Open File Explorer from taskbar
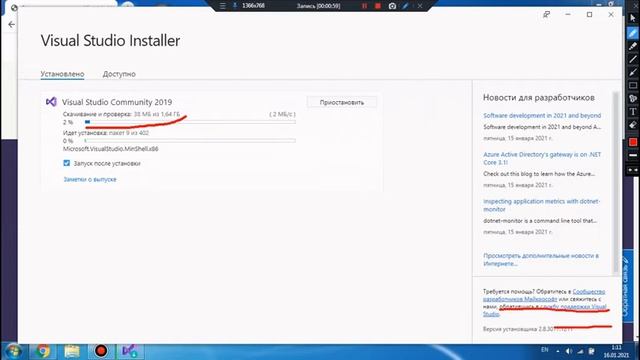 (72, 351)
